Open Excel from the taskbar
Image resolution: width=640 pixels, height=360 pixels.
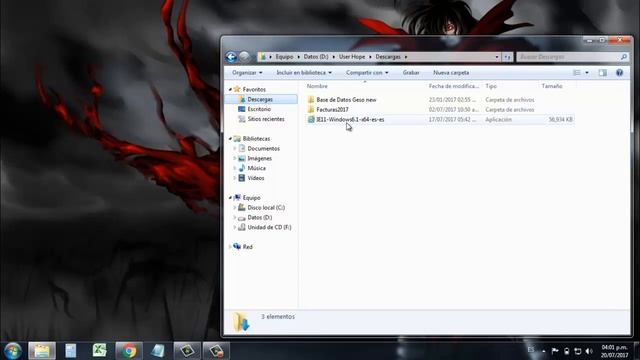pos(100,351)
